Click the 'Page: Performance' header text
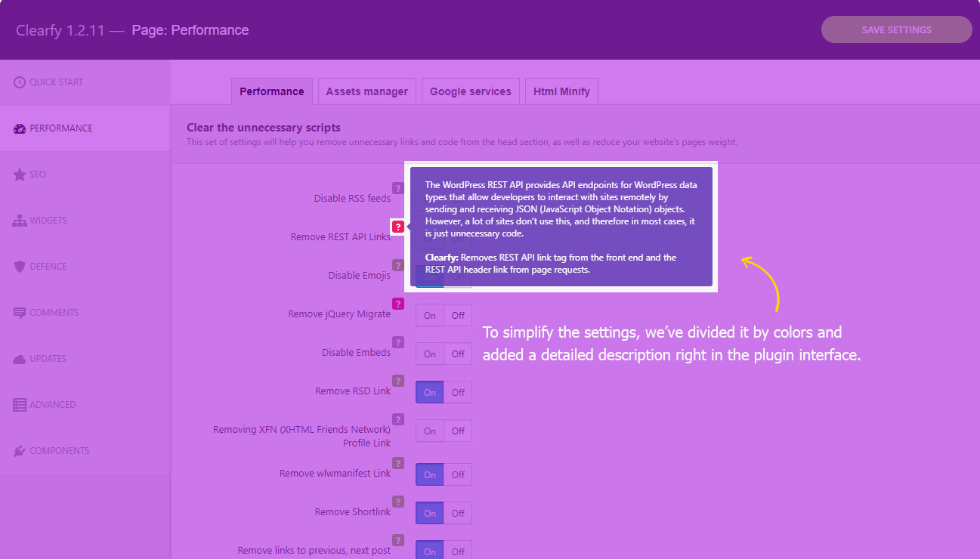Image resolution: width=980 pixels, height=559 pixels. (x=190, y=30)
